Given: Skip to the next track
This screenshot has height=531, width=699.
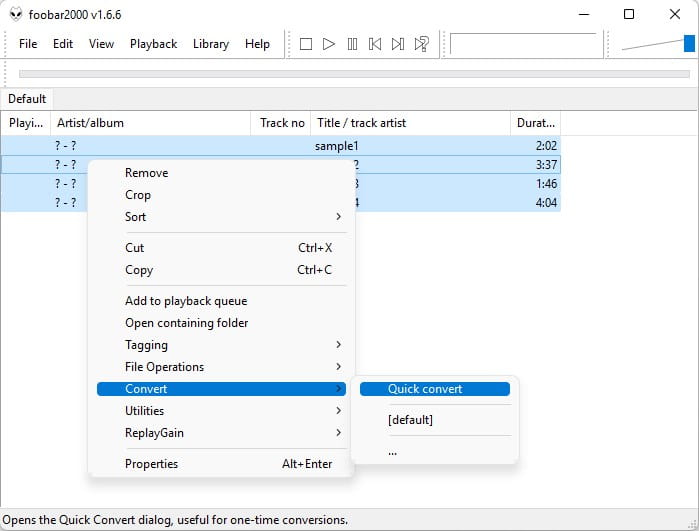Looking at the screenshot, I should coord(398,44).
